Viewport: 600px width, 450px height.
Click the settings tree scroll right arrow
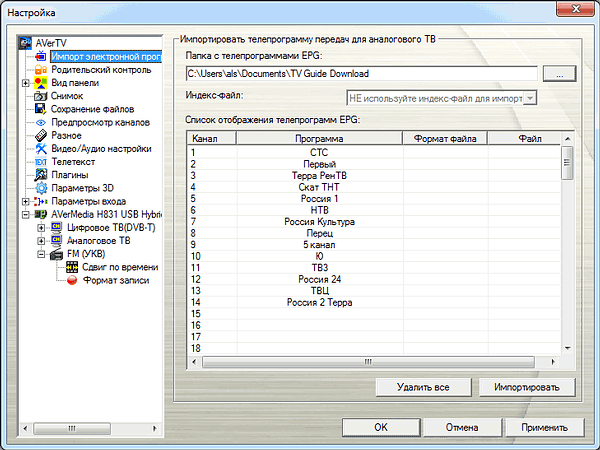point(155,428)
